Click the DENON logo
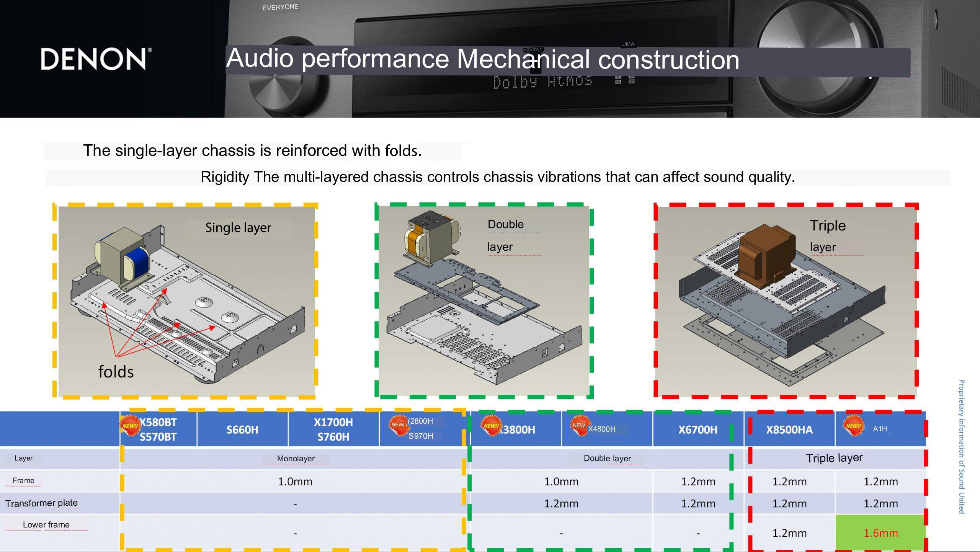 (96, 59)
